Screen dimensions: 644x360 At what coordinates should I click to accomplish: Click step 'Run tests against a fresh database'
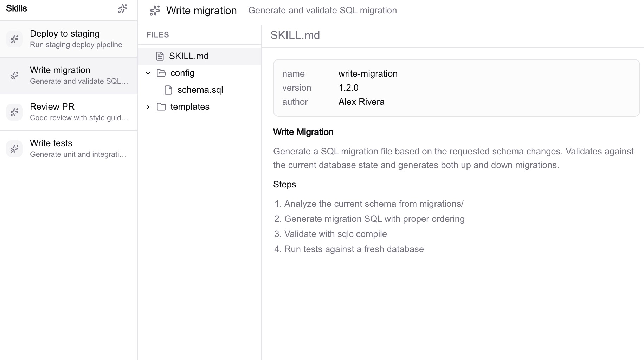pyautogui.click(x=354, y=249)
